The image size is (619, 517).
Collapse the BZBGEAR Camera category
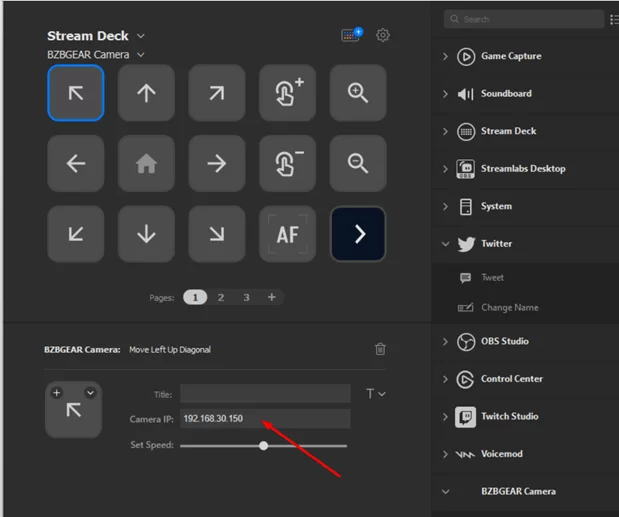tap(445, 491)
